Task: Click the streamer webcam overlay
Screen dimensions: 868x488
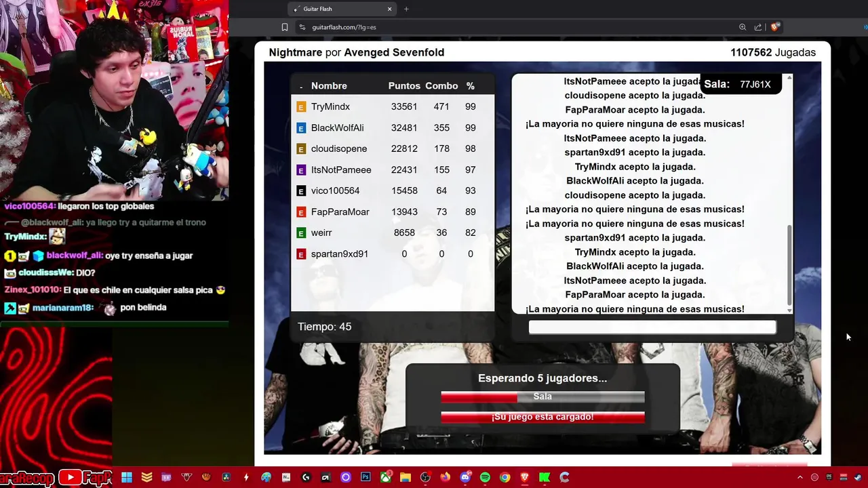Action: 114,100
